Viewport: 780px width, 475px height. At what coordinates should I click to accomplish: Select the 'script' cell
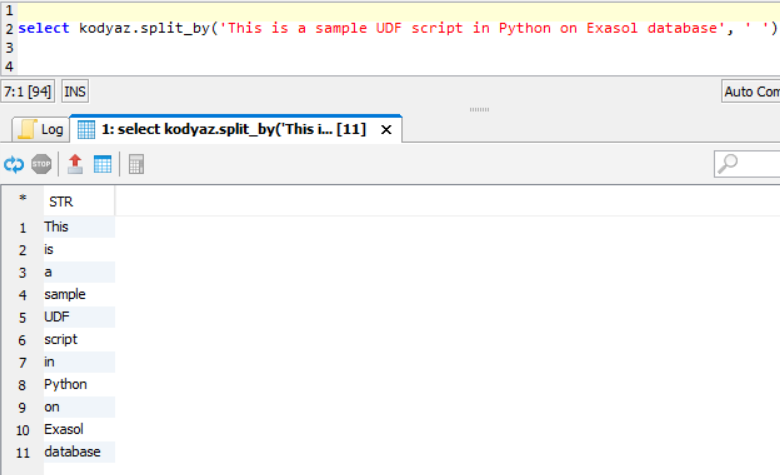click(x=79, y=339)
